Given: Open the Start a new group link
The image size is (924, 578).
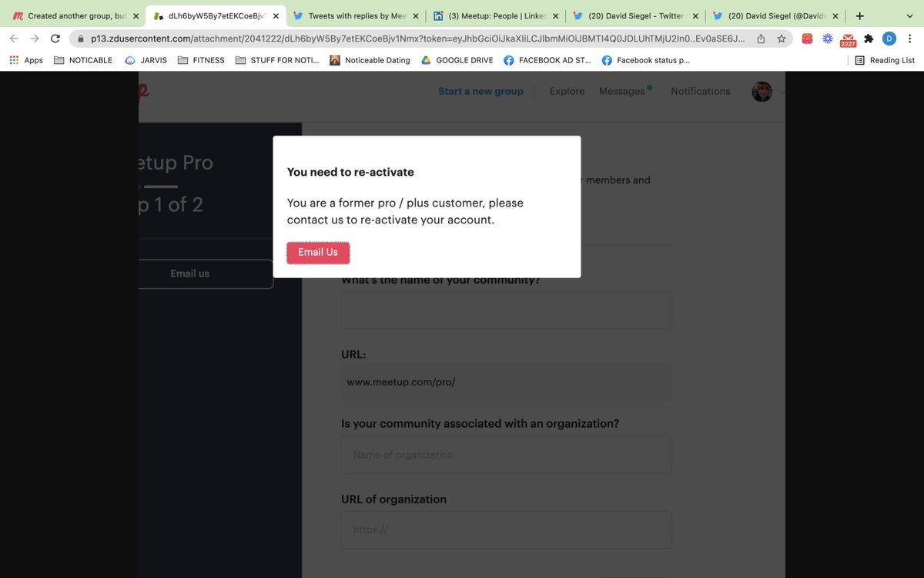Looking at the screenshot, I should tap(480, 91).
